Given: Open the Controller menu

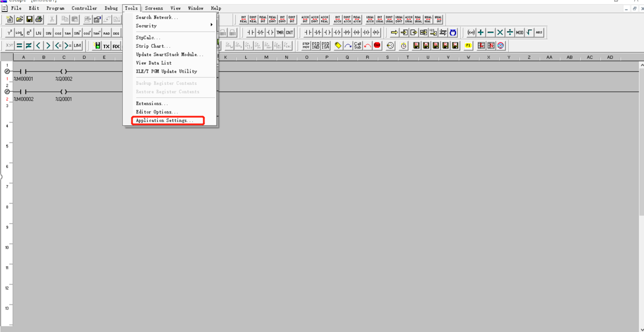Looking at the screenshot, I should (84, 8).
